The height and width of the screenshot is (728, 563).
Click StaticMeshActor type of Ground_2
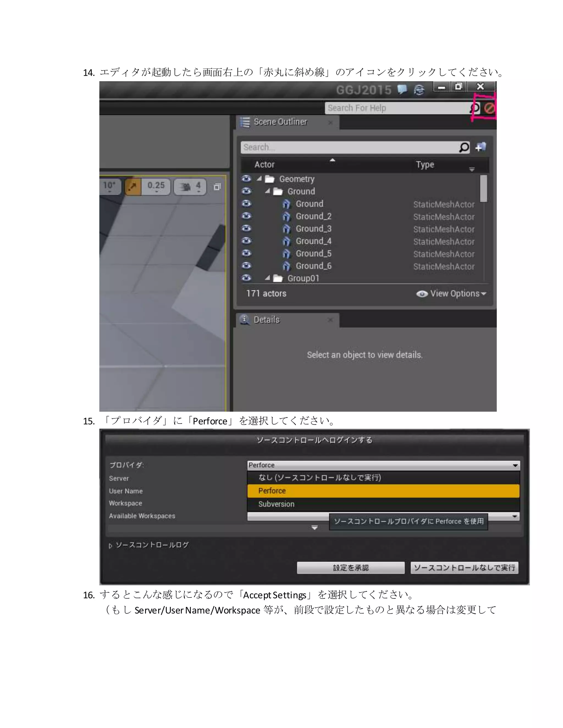(x=444, y=217)
